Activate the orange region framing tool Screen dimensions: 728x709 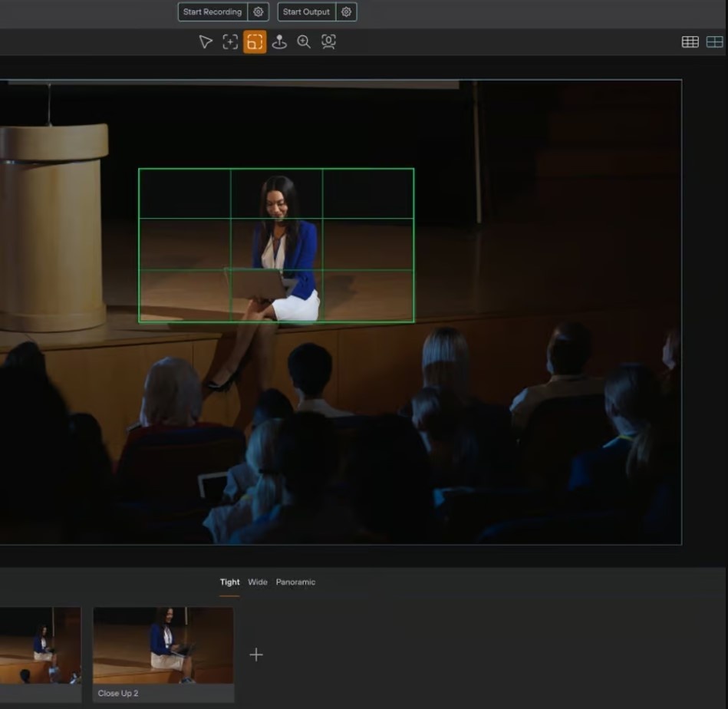tap(255, 42)
